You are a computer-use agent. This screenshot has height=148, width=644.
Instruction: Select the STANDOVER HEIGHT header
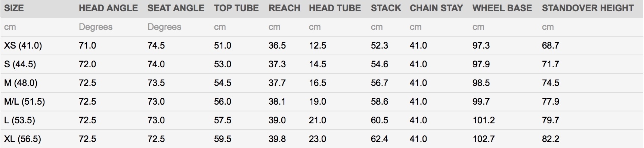tap(588, 8)
